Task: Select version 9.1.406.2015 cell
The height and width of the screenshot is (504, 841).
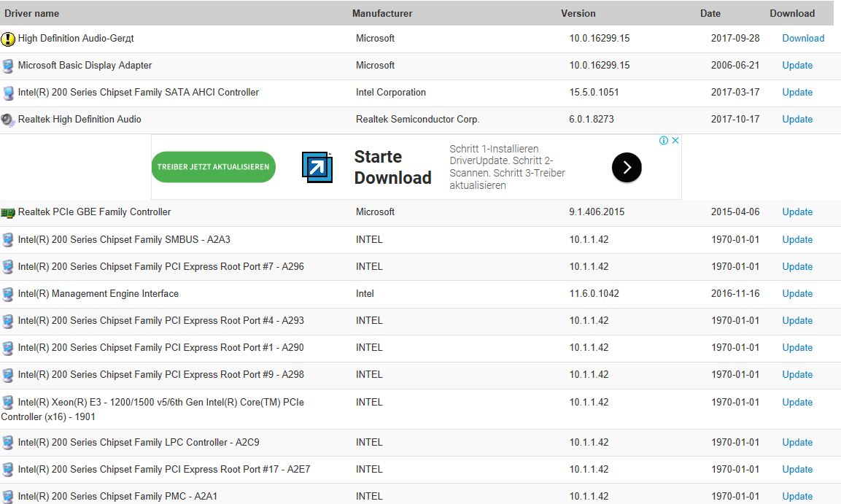Action: click(x=597, y=212)
